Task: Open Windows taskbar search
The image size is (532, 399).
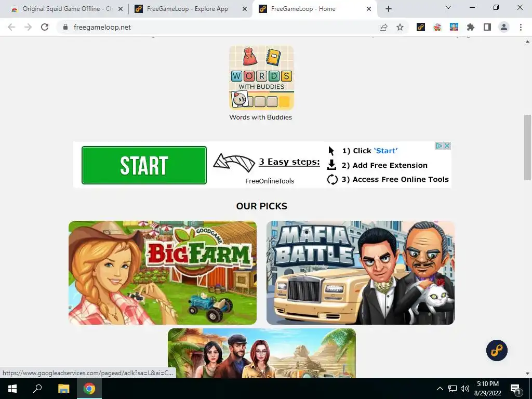Action: pyautogui.click(x=37, y=389)
